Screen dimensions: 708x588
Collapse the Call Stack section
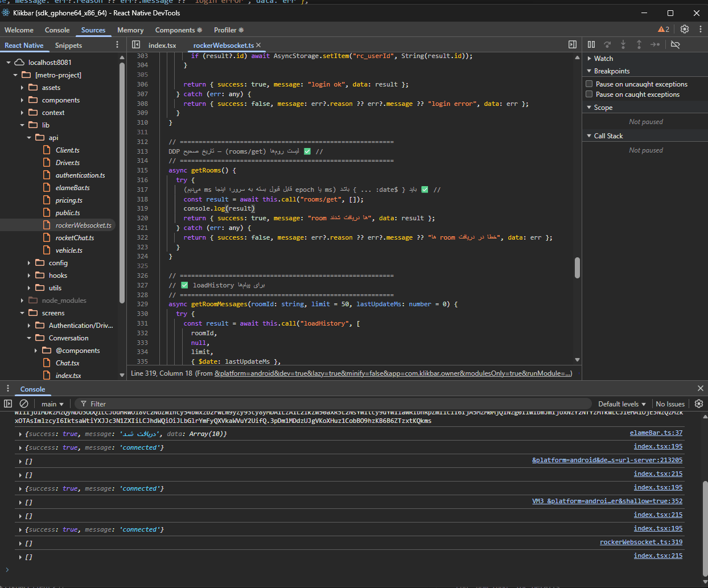589,136
